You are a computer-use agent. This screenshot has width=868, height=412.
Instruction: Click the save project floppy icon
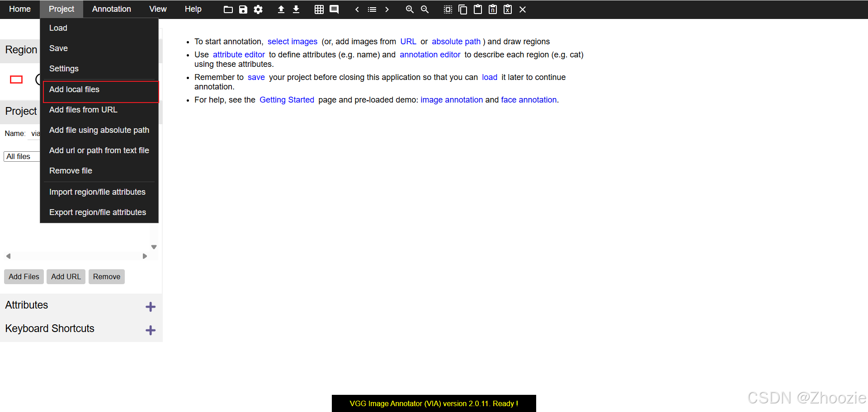[x=243, y=9]
